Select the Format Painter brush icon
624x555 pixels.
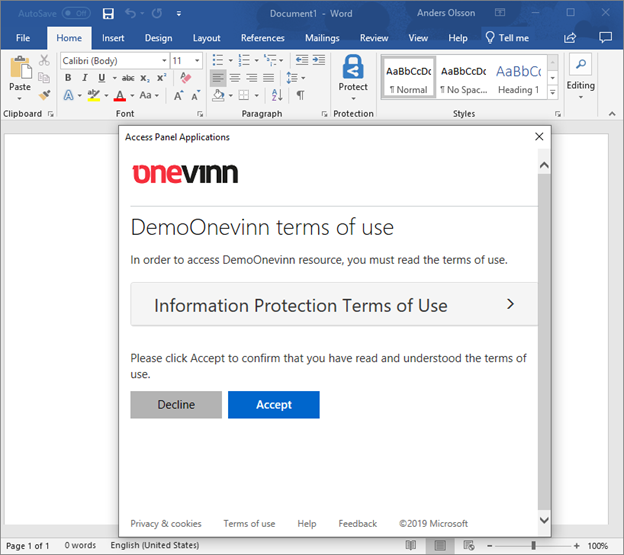[44, 95]
